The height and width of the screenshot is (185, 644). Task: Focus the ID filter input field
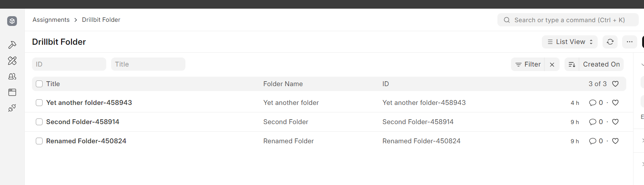[x=69, y=64]
